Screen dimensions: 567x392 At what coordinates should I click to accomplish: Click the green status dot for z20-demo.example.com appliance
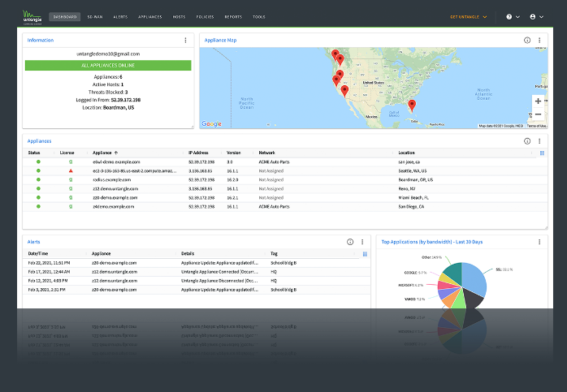tap(38, 197)
